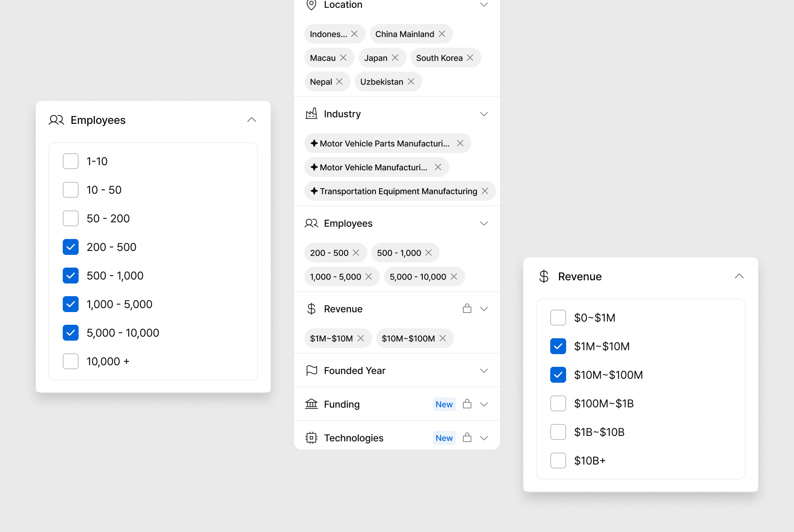This screenshot has width=794, height=532.
Task: Remove the $1M~$10M revenue chip
Action: tap(360, 338)
